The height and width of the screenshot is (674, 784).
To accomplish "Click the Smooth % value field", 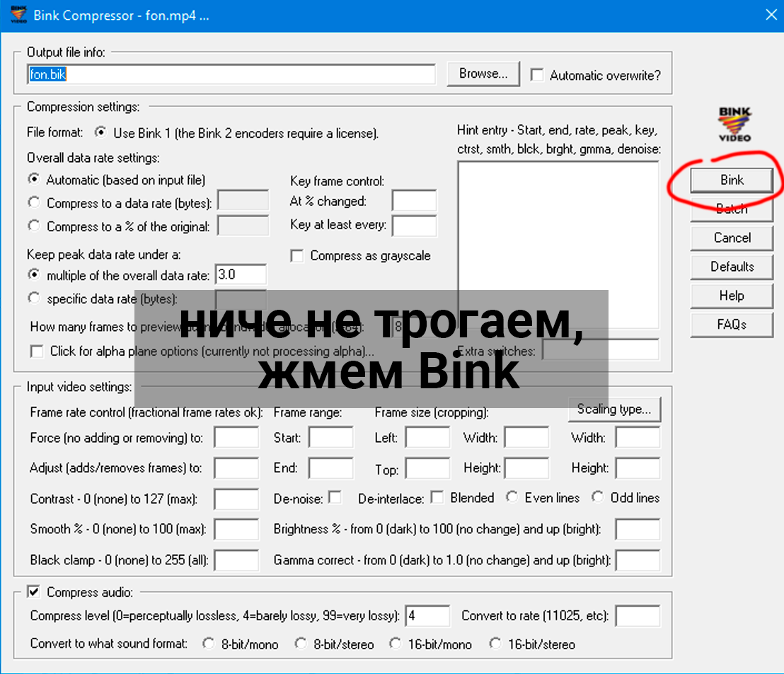I will [236, 529].
